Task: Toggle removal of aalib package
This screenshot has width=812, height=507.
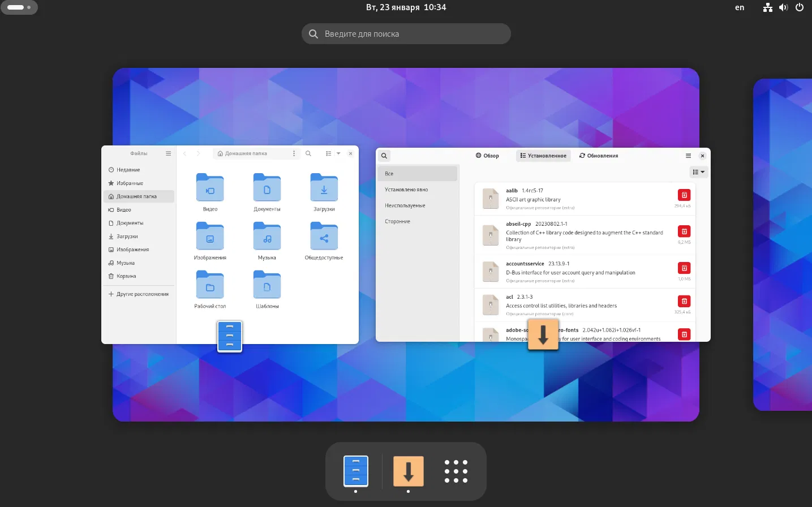Action: [684, 195]
